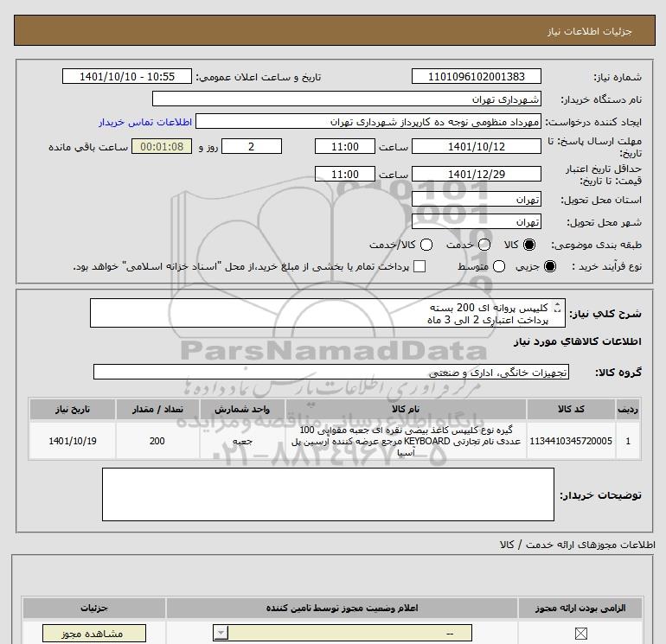Click the product name cell with KEYBOARD
This screenshot has width=666, height=644.
pos(406,441)
